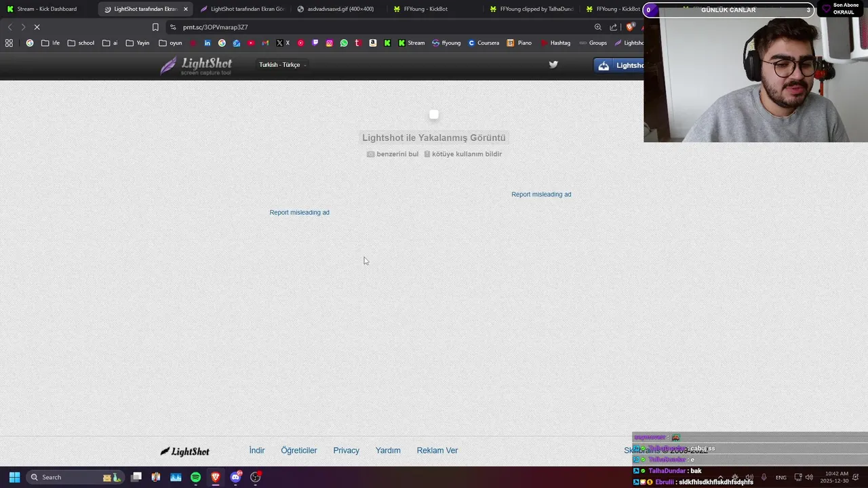
Task: Stop page loading with the X button
Action: click(37, 27)
